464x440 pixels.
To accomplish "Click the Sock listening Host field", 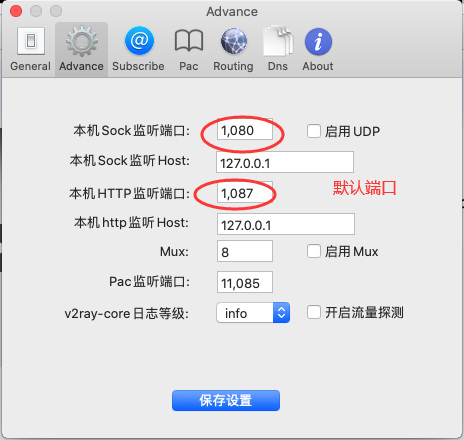I will coord(285,162).
